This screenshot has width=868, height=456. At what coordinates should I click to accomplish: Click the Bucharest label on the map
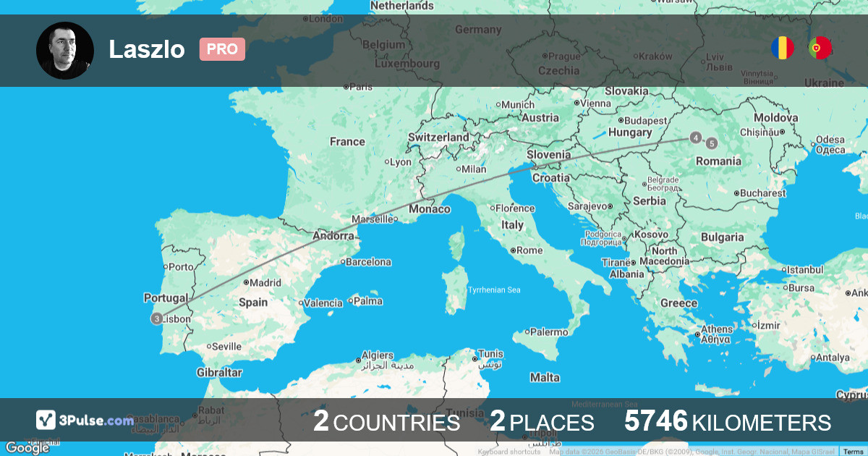pos(763,193)
